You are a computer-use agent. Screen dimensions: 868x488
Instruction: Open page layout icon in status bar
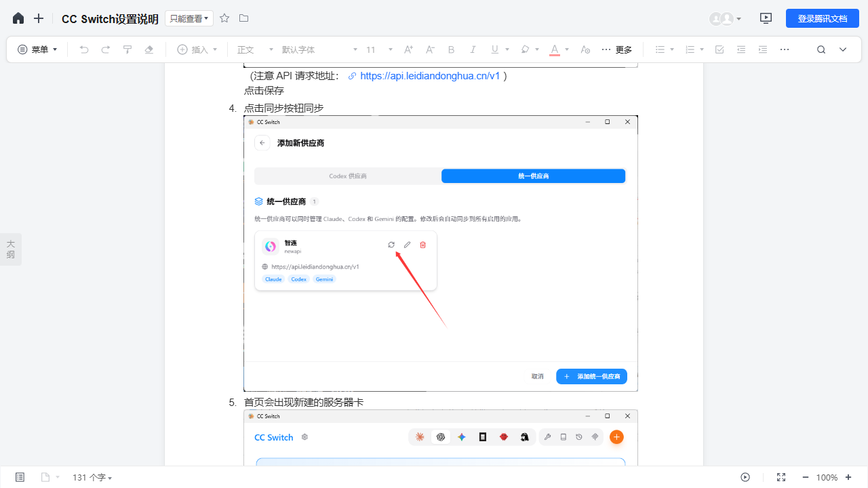[x=45, y=477]
